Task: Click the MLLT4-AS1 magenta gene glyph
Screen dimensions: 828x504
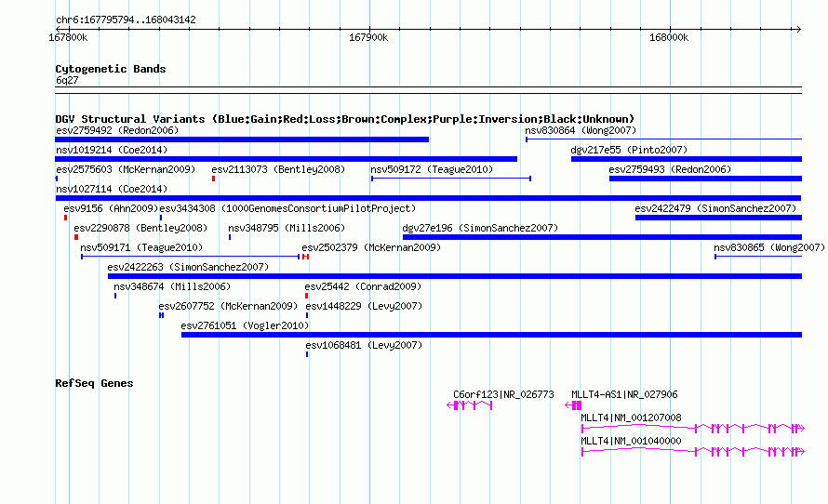Action: [x=573, y=405]
